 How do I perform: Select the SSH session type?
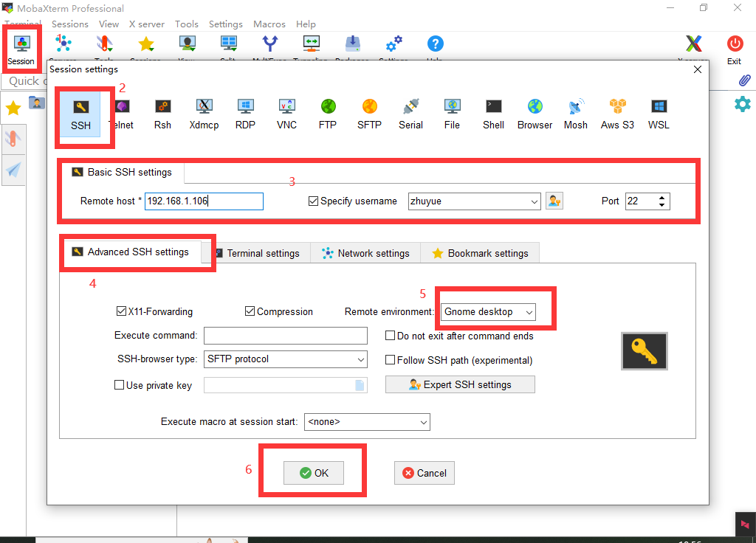80,114
